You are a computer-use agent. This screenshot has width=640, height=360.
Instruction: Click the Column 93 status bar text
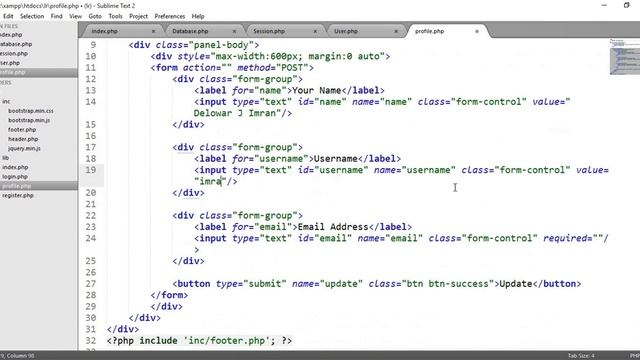(20, 356)
